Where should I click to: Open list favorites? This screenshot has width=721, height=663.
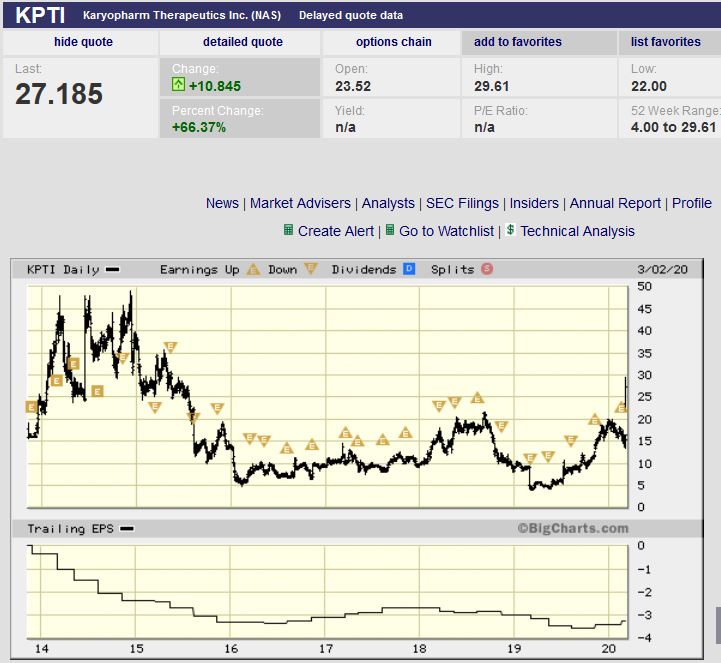665,42
